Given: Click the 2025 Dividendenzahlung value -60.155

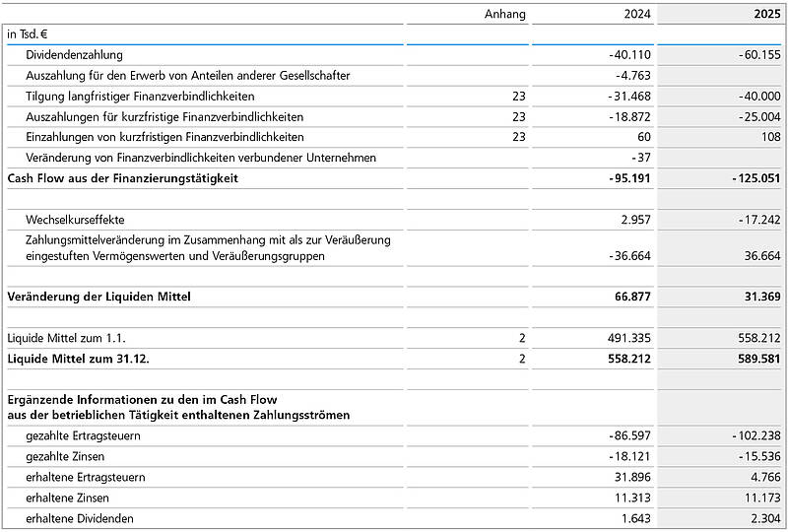Looking at the screenshot, I should click(x=758, y=55).
